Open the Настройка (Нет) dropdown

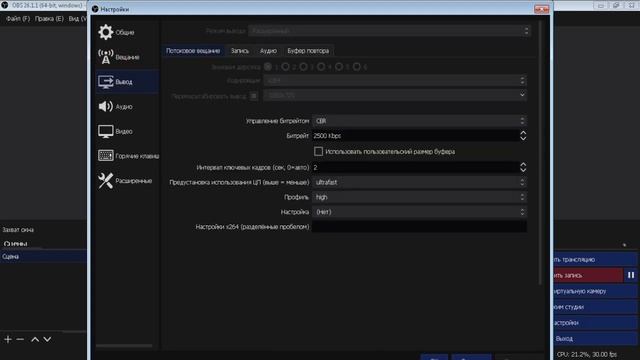(x=419, y=212)
